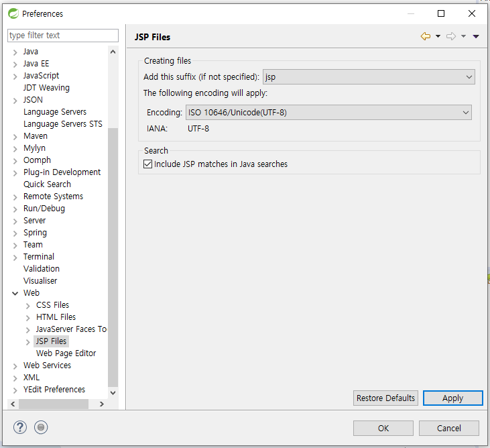Viewport: 490px width, 448px height.
Task: Click the Restore Defaults button
Action: tap(385, 398)
